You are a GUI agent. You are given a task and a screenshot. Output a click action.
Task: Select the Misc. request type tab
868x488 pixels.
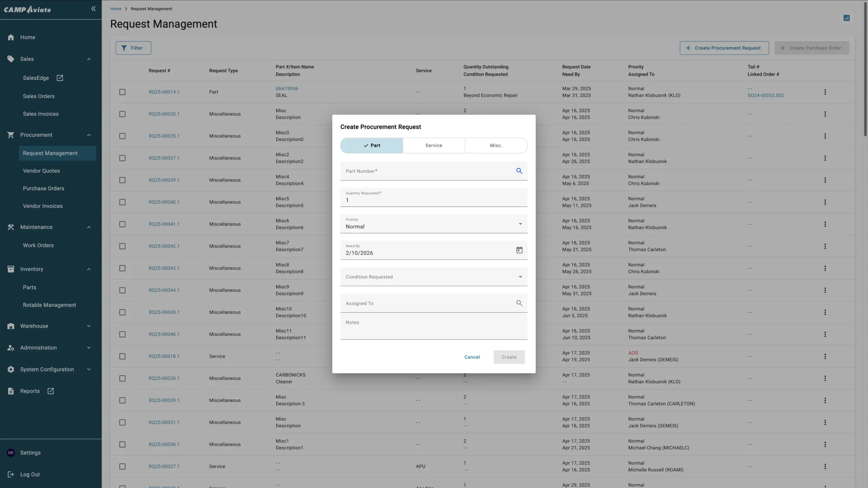(x=496, y=145)
